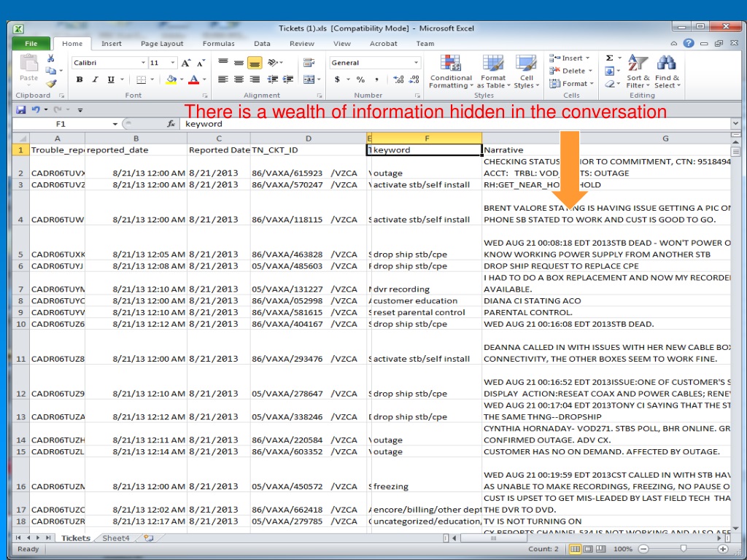Click the zoom in plus button
This screenshot has width=747, height=560.
coord(722,549)
